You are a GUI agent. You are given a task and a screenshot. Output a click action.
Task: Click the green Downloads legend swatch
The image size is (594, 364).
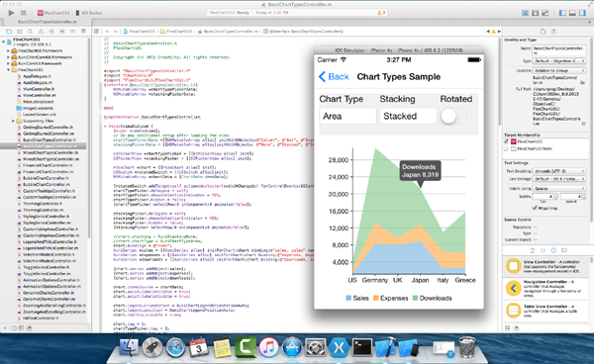pos(415,298)
